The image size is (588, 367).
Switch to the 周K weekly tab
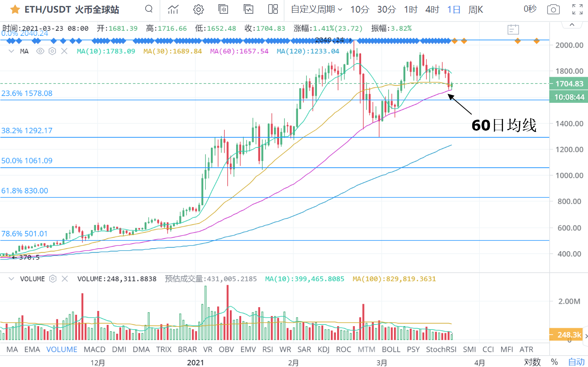475,9
